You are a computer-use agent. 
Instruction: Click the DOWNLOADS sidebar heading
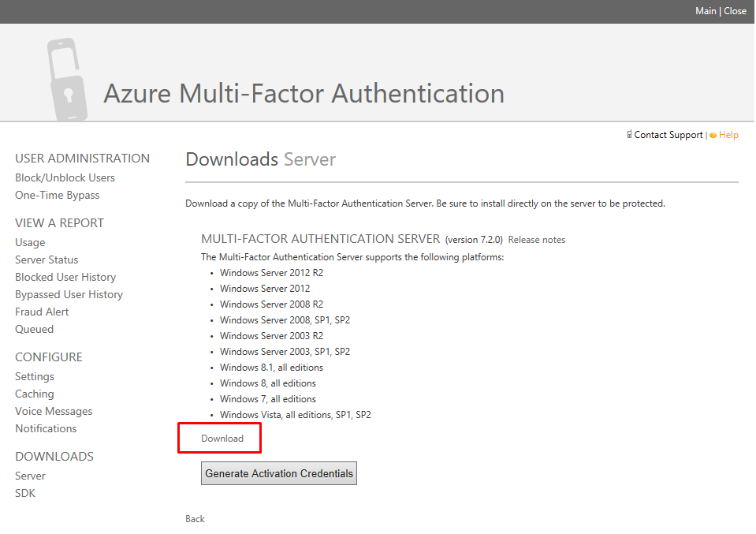pyautogui.click(x=54, y=457)
